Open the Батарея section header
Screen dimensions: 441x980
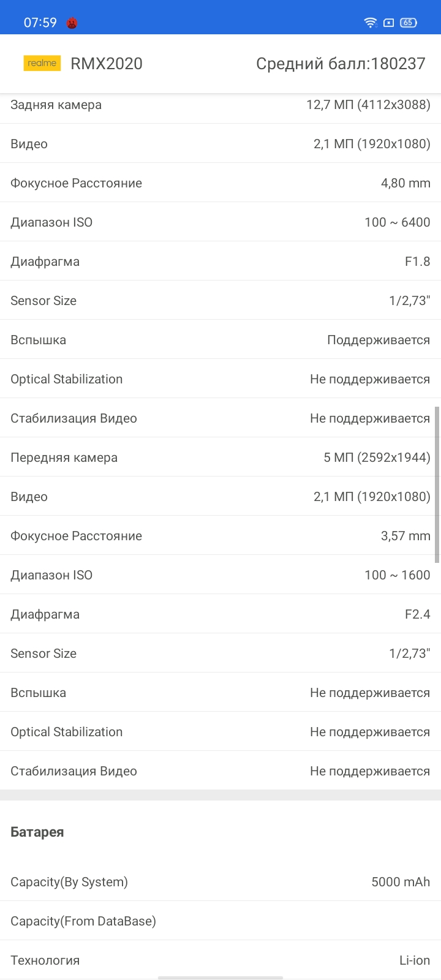[x=37, y=832]
